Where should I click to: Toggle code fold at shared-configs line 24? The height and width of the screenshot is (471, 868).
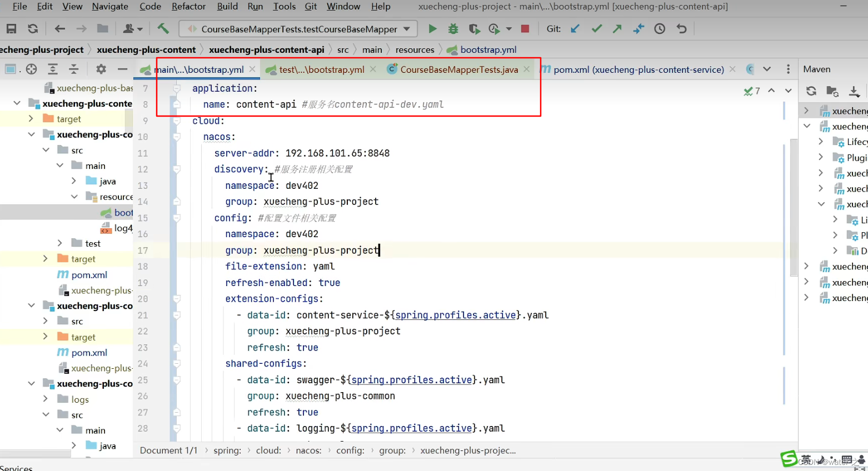click(x=176, y=364)
